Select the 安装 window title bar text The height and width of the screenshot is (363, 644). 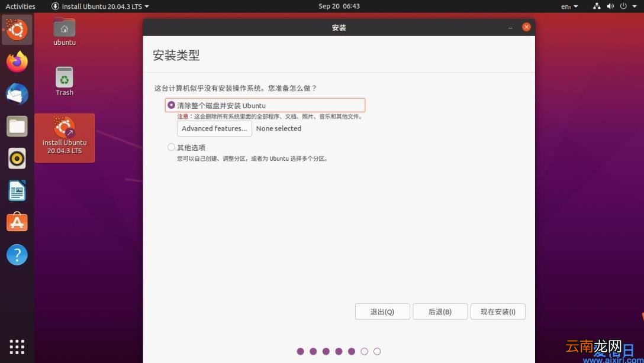[339, 27]
